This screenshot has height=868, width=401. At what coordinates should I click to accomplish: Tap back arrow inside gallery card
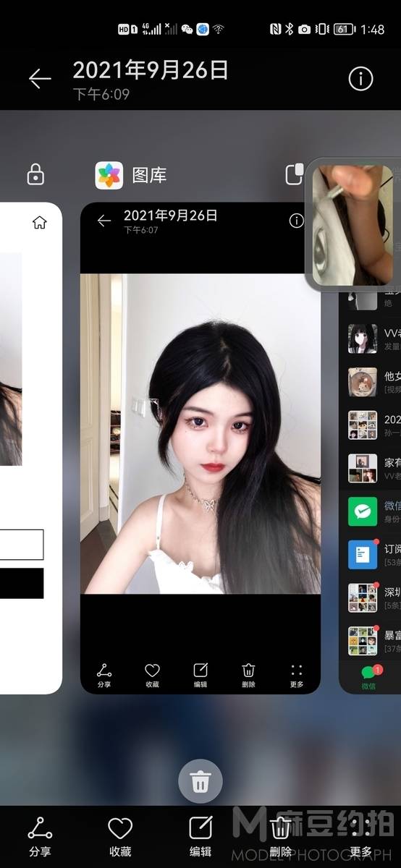104,221
